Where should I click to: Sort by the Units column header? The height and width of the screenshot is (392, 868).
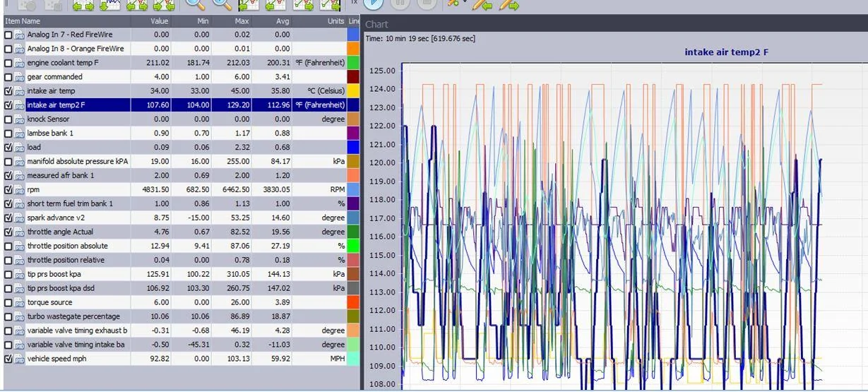(320, 21)
